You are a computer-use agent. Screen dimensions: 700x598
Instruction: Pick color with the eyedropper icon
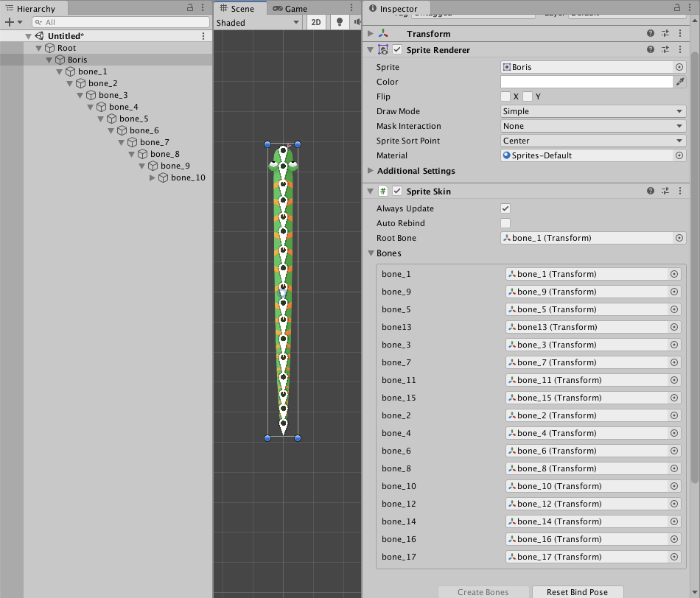pos(680,82)
